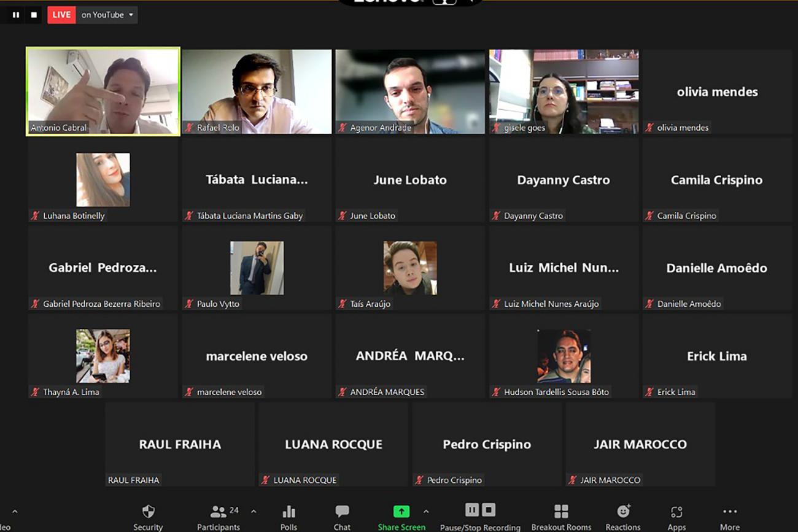This screenshot has width=798, height=532.
Task: Click muted mic icon for Paulo Vytto
Action: tap(190, 304)
